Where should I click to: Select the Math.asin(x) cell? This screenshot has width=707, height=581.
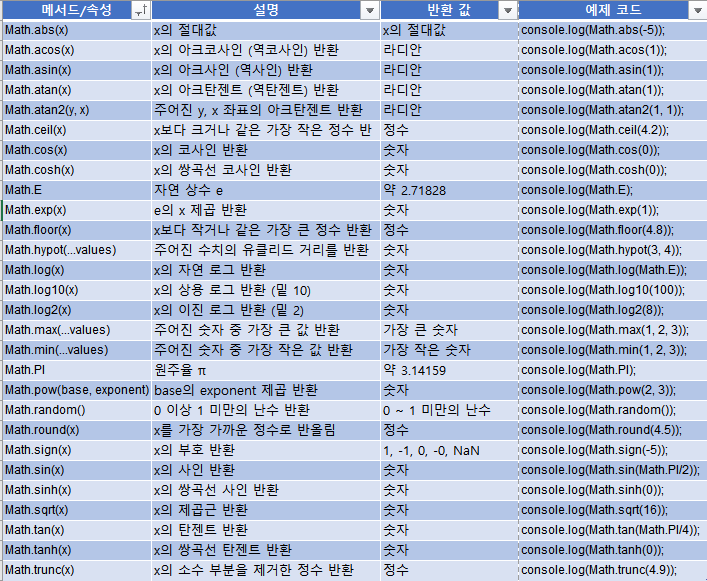[x=77, y=70]
